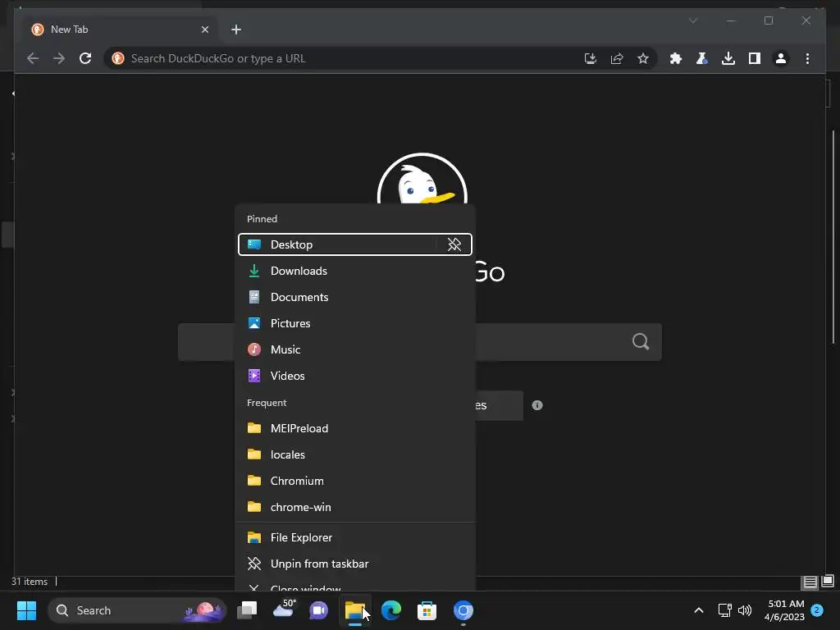Viewport: 840px width, 630px height.
Task: Open the network status tray icon
Action: pyautogui.click(x=725, y=610)
